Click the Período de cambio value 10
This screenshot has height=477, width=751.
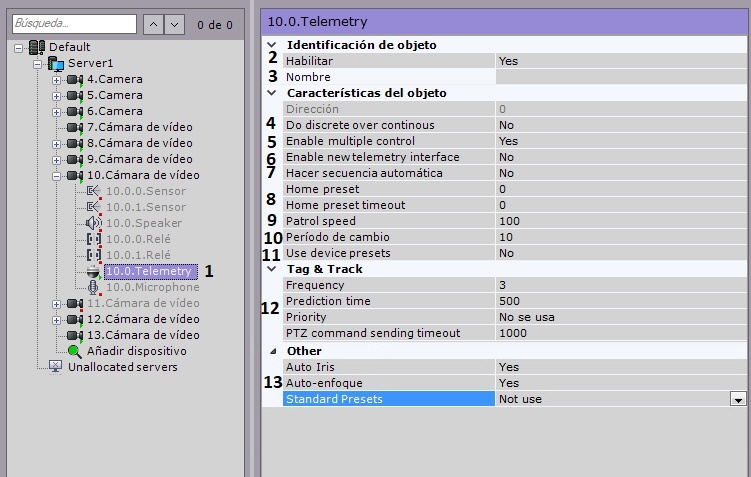click(621, 237)
